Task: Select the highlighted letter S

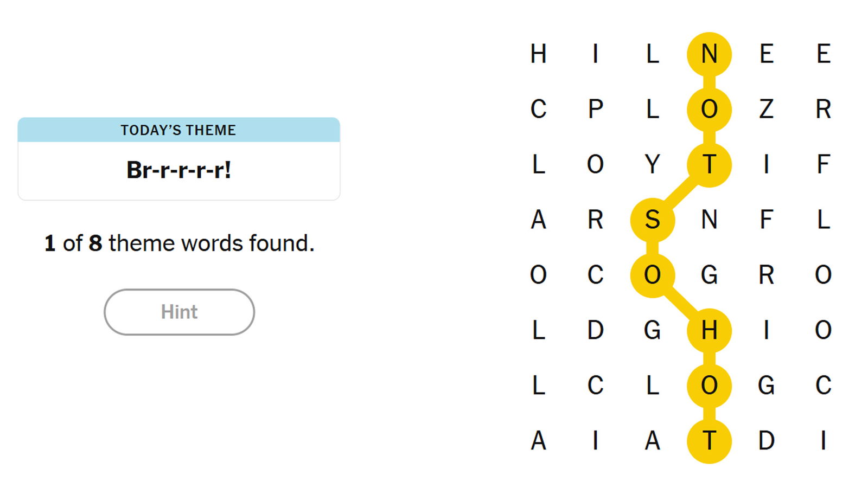Action: pyautogui.click(x=652, y=220)
